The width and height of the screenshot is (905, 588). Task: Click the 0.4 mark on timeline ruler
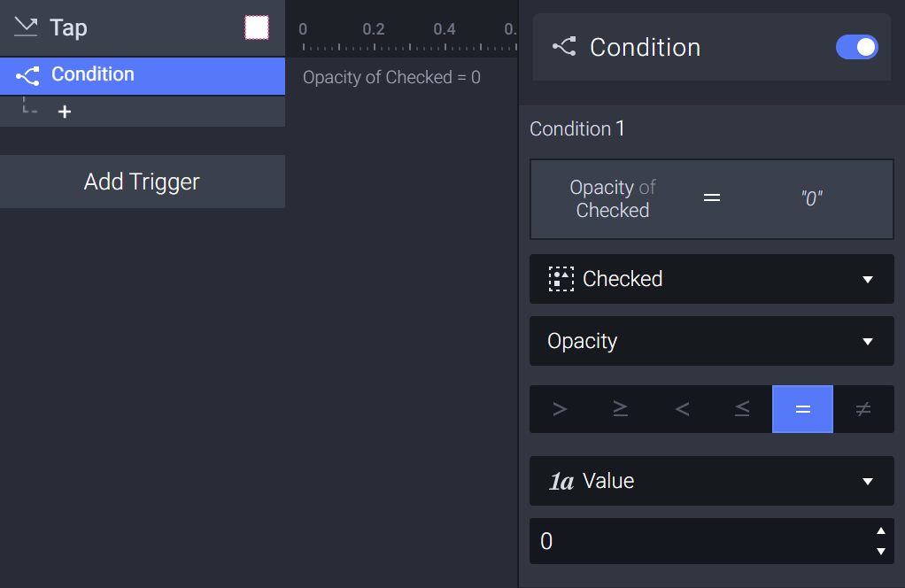point(445,29)
